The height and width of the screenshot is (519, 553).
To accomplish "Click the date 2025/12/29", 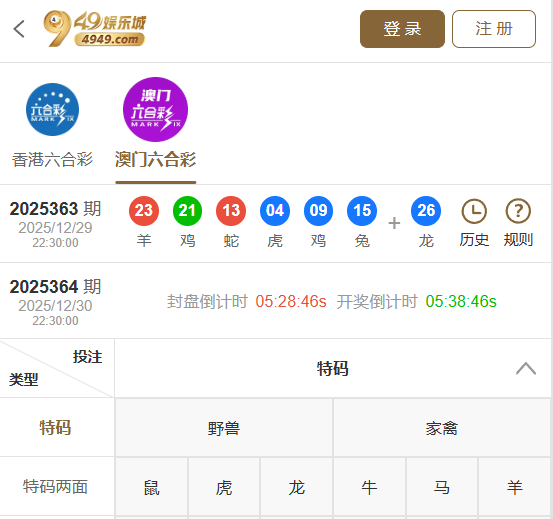I will pyautogui.click(x=55, y=228).
